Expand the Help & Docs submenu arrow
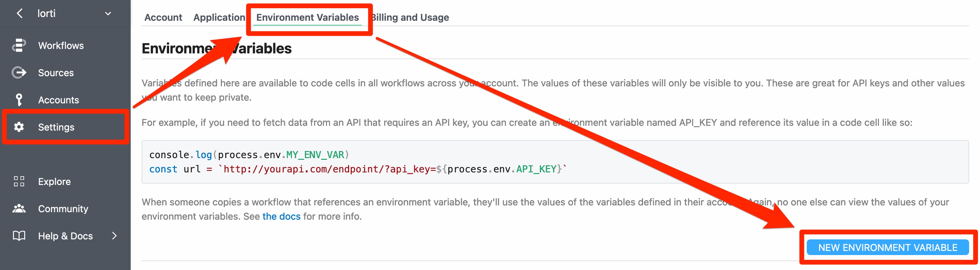 click(114, 236)
